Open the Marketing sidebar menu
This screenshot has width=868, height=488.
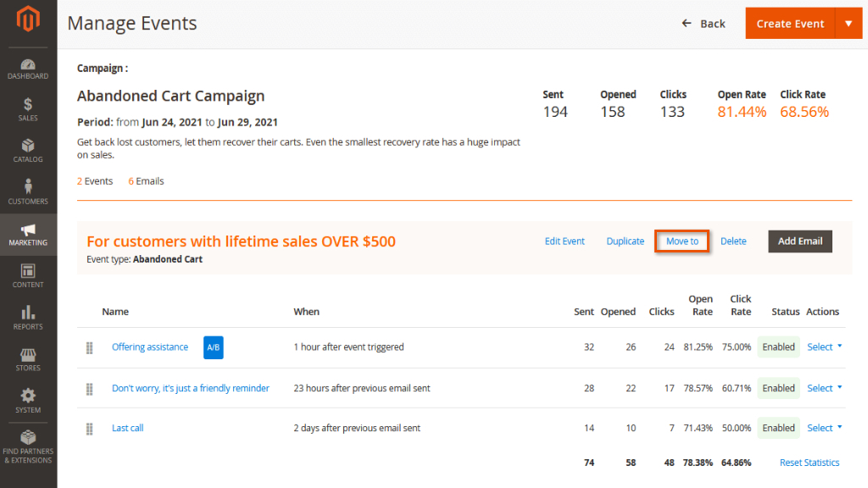(x=28, y=235)
